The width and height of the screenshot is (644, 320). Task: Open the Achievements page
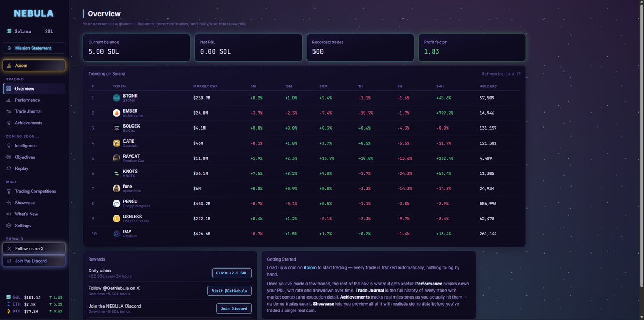click(34, 123)
